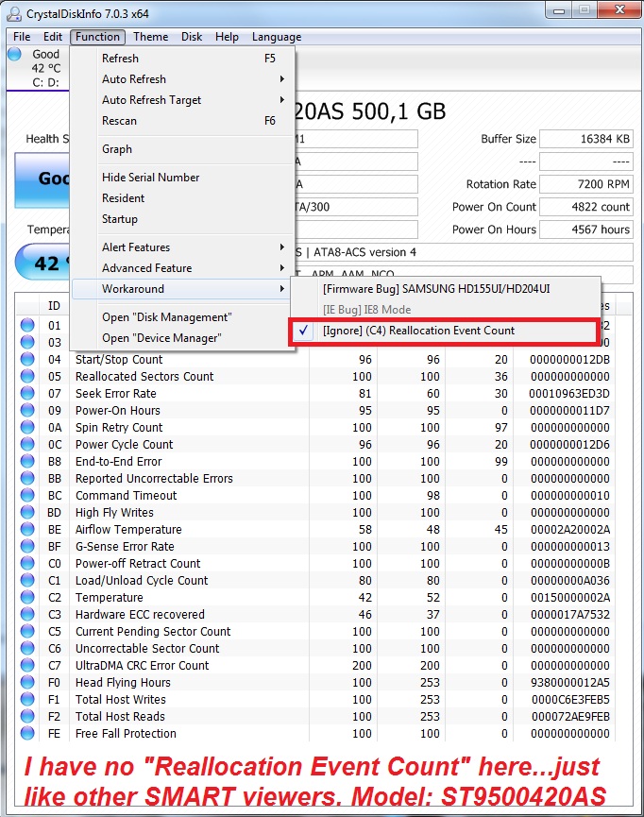Click status orb for Reallocated Sectors Count
This screenshot has width=644, height=817.
point(27,376)
